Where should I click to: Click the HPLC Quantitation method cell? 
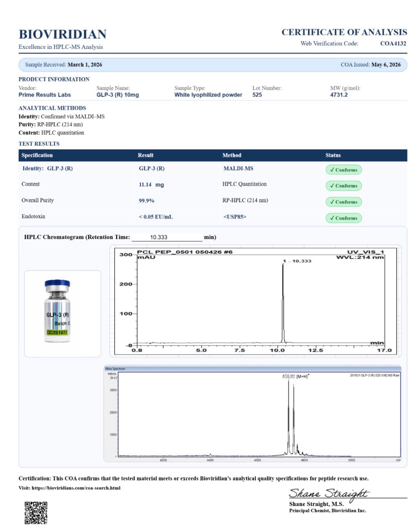pos(245,184)
